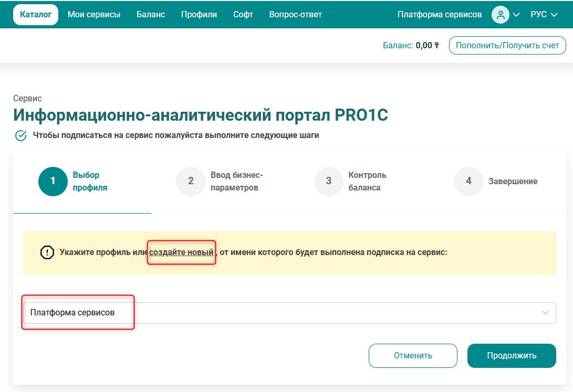
Task: Select step 4 circle 'Завершение'
Action: (468, 182)
